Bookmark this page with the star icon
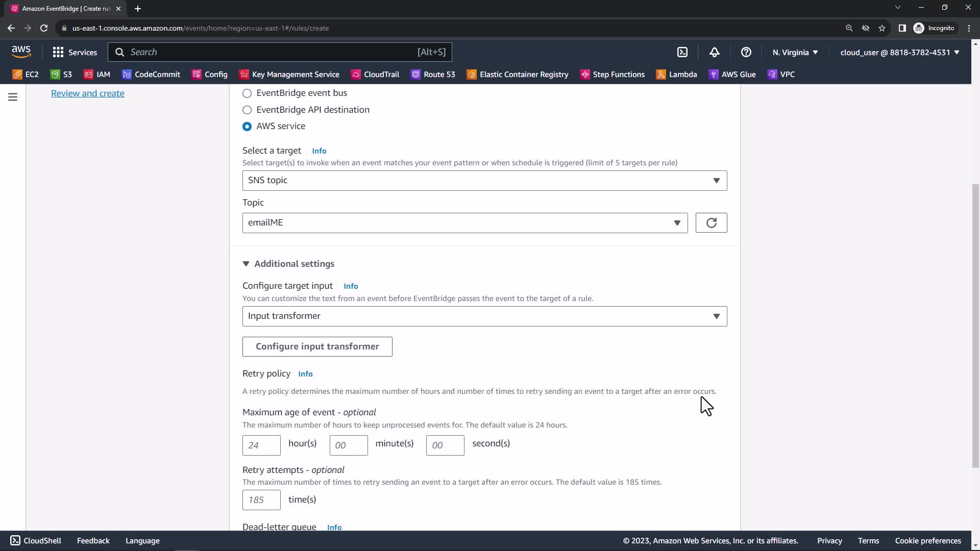 coord(881,28)
